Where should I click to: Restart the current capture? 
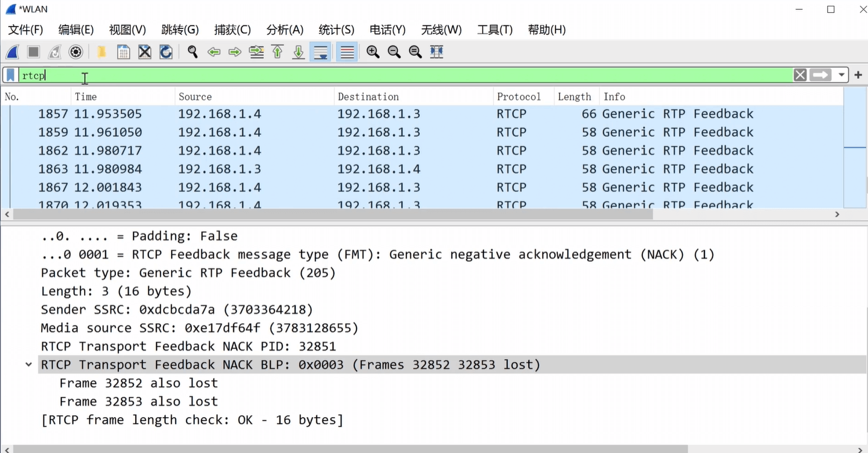[x=55, y=52]
